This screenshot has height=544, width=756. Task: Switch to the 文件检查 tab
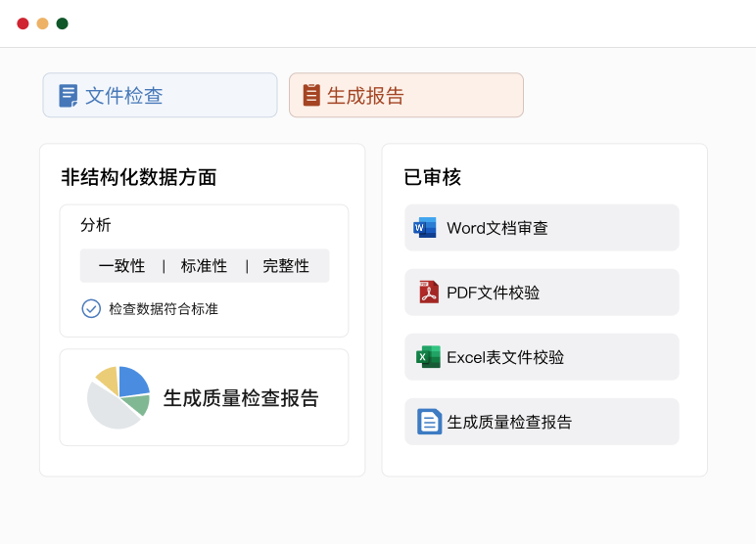point(160,95)
